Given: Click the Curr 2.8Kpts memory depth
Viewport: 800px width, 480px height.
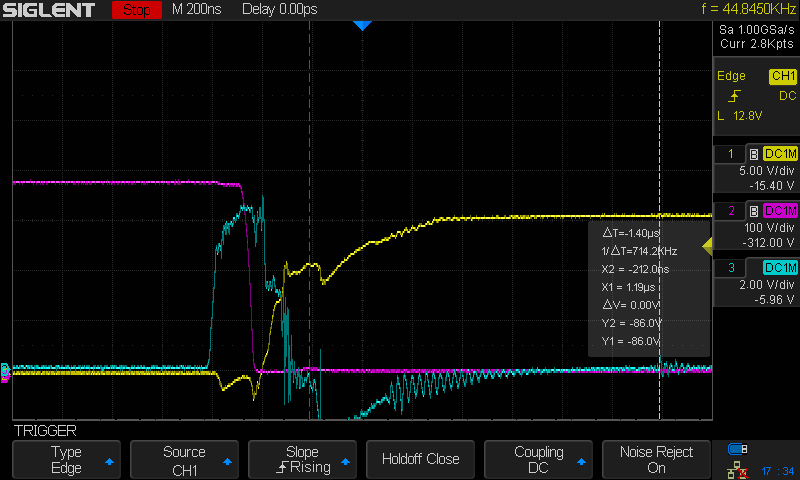Looking at the screenshot, I should [x=757, y=44].
